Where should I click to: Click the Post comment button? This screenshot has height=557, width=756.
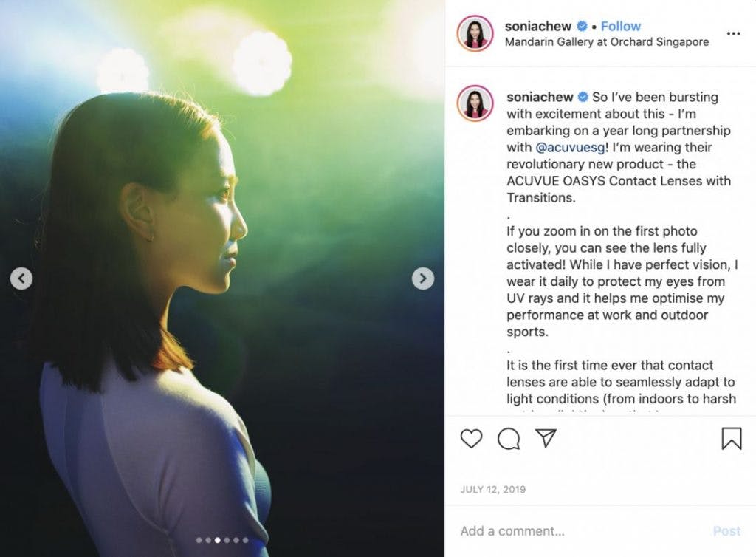pos(726,531)
